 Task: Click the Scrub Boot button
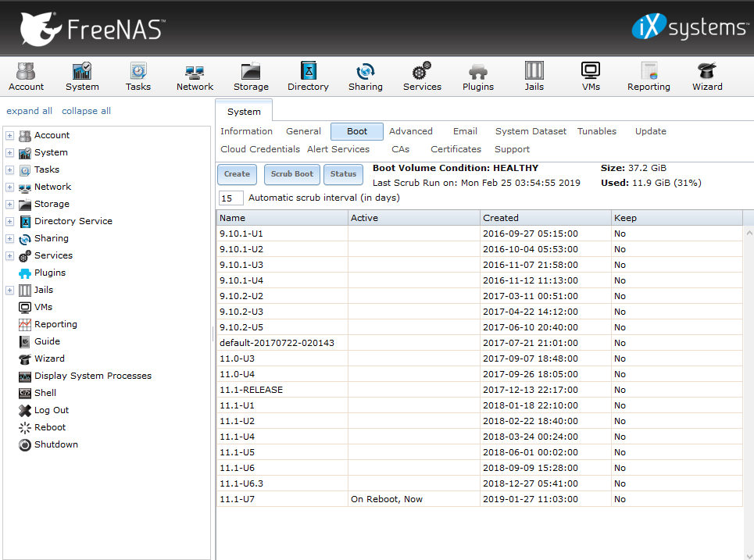point(292,174)
